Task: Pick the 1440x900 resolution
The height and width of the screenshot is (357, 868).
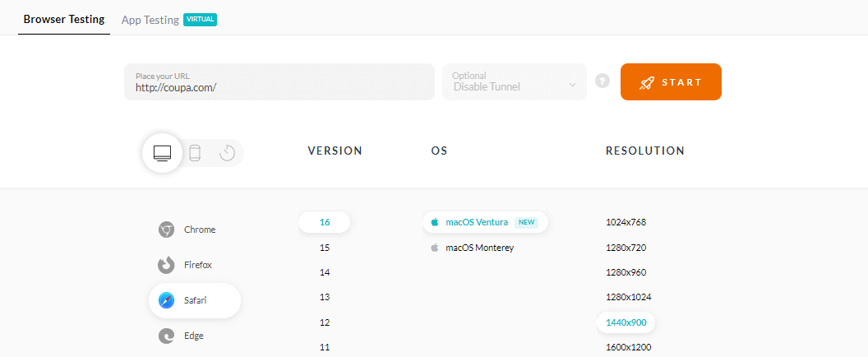Action: point(626,322)
